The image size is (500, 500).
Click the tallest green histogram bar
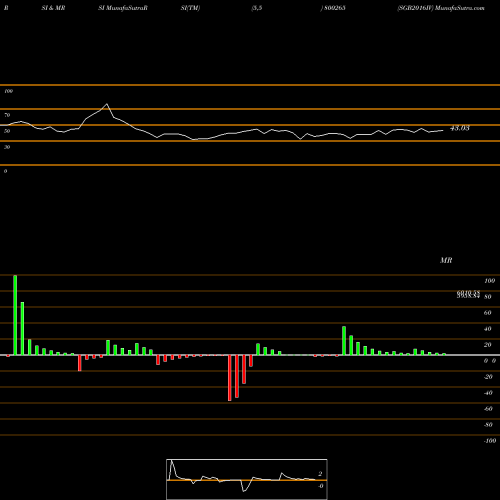point(15,315)
